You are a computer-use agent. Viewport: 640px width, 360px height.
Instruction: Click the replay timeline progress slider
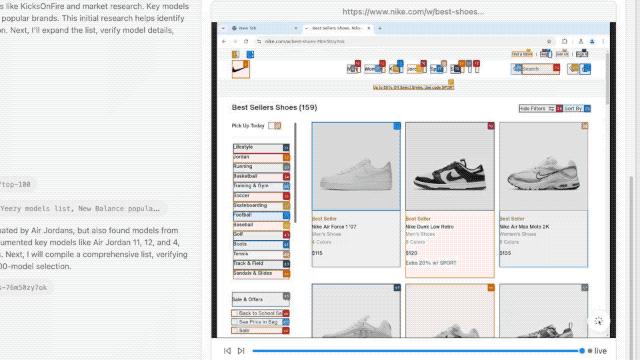tap(417, 351)
